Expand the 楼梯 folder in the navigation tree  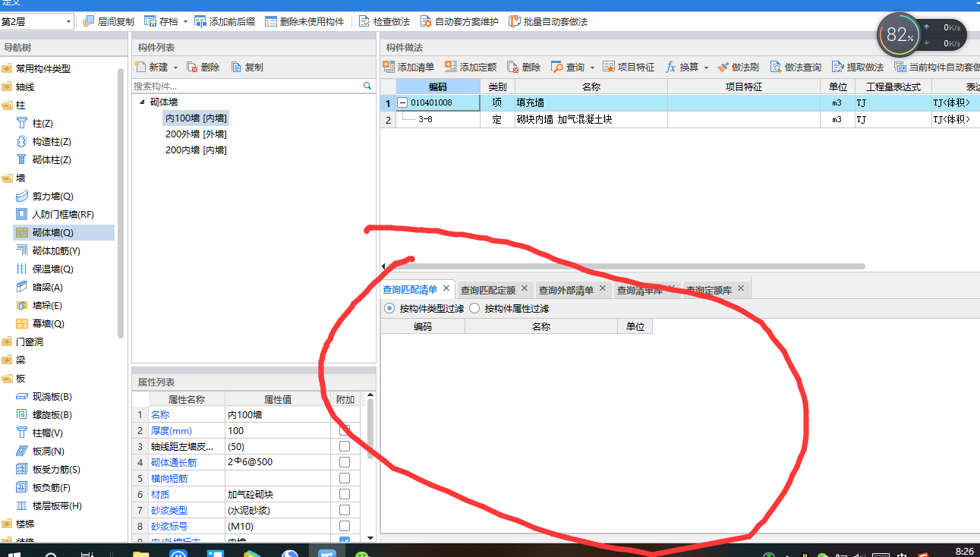pyautogui.click(x=8, y=524)
